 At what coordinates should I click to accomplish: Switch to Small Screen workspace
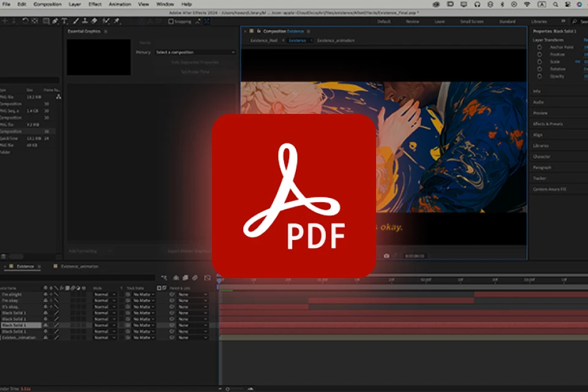tap(472, 21)
